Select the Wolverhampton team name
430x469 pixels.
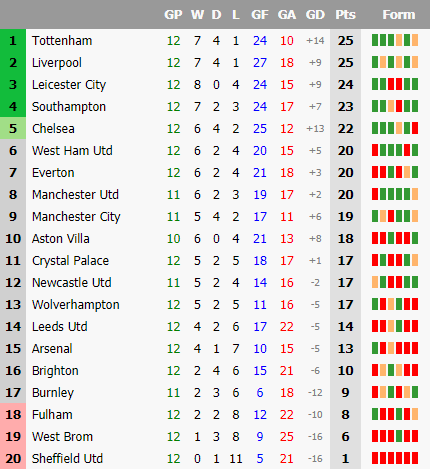[76, 305]
